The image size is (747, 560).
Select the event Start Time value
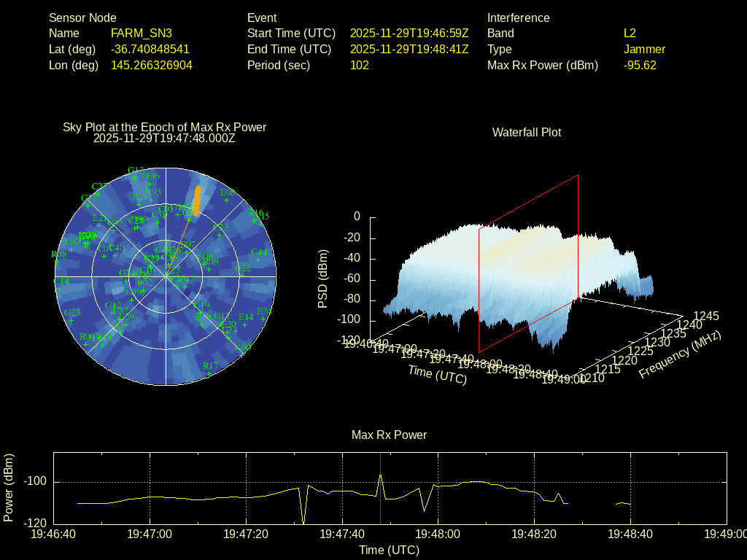tap(409, 34)
